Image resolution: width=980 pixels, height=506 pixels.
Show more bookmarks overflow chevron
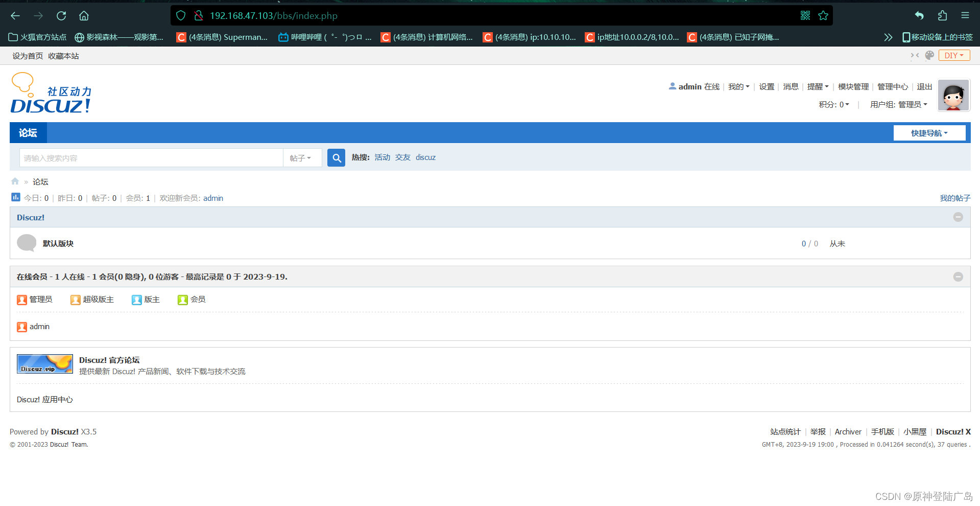[888, 37]
